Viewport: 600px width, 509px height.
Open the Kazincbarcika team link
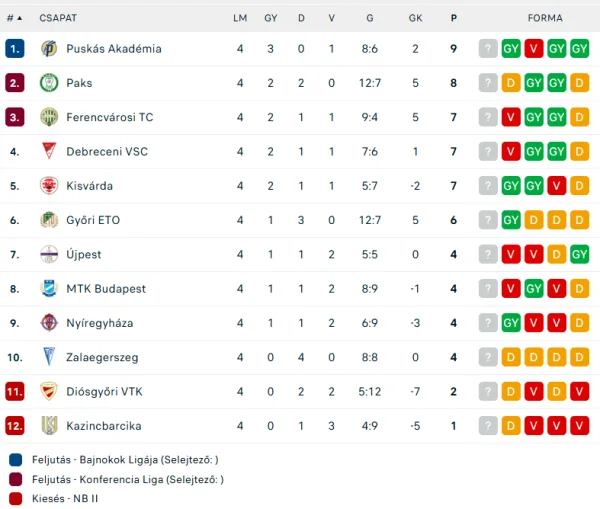click(104, 426)
